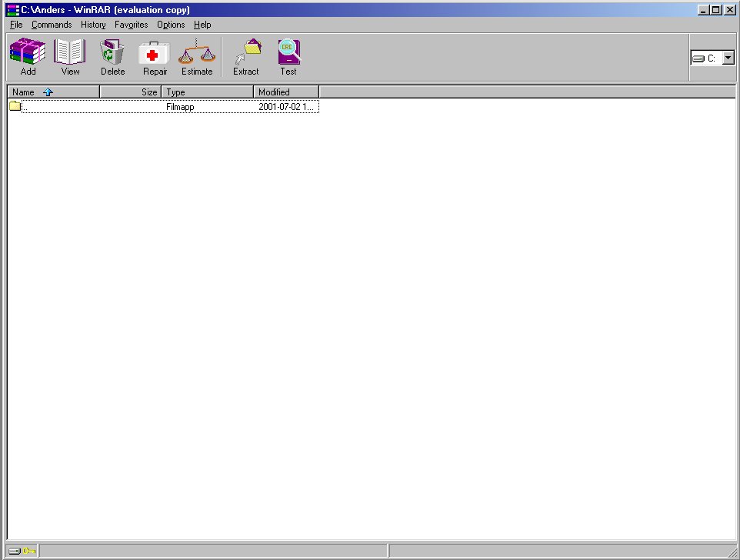Open the History menu

coord(93,25)
